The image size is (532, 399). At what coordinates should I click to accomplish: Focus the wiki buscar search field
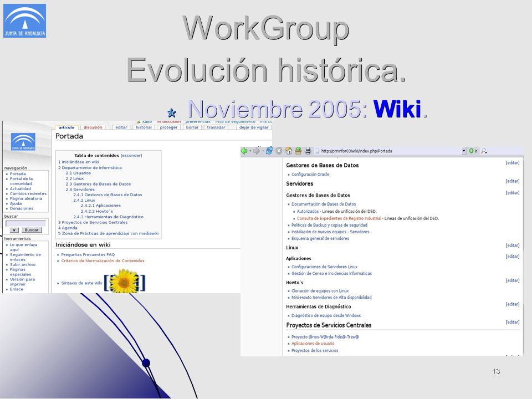click(x=26, y=223)
